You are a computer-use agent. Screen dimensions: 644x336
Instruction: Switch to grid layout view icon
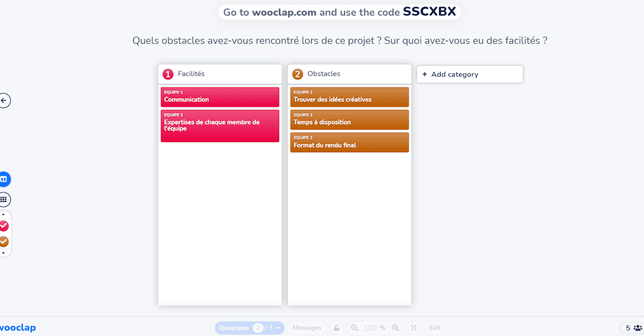point(4,199)
